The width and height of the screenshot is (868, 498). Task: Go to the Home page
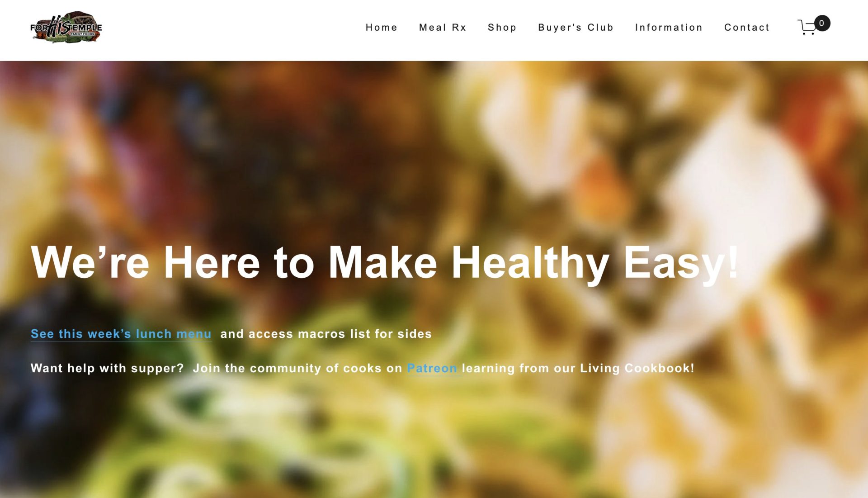[381, 28]
